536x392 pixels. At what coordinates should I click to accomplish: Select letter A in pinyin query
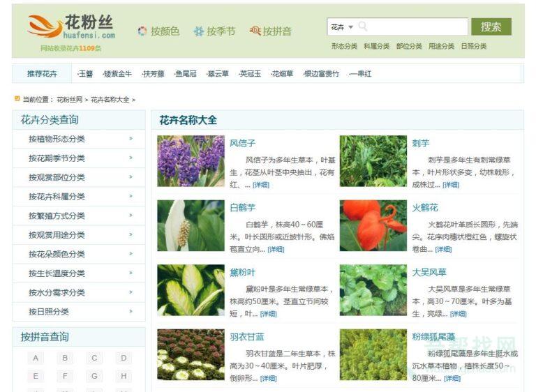pos(36,359)
